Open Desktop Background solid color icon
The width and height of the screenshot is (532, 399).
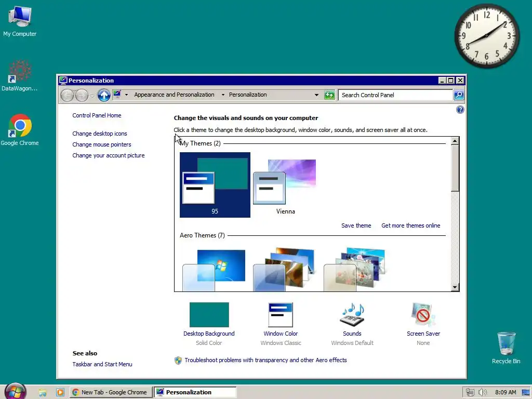[209, 315]
